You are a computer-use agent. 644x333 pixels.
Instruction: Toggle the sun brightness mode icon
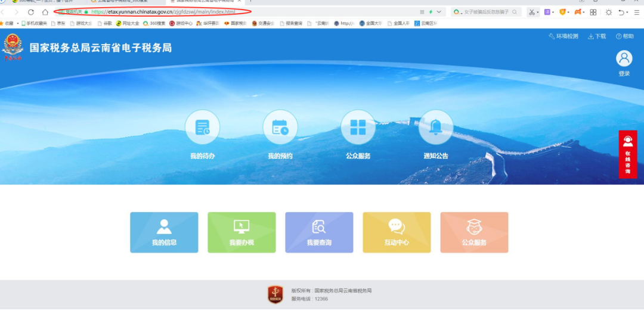(x=609, y=13)
